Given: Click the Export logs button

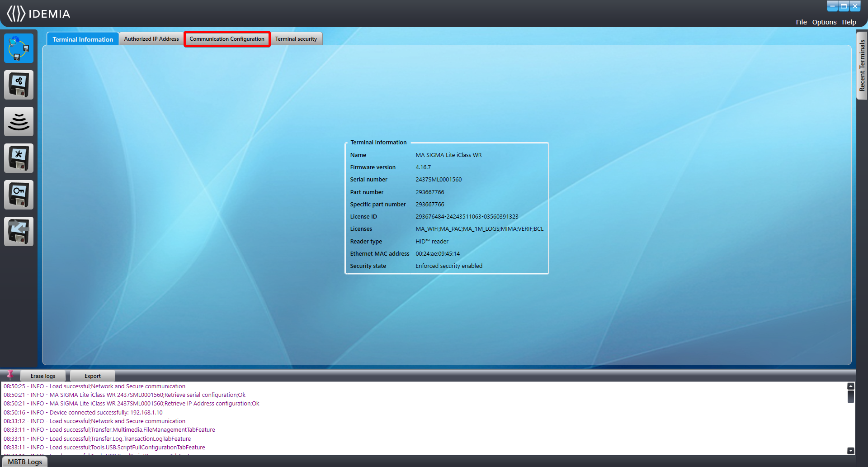Looking at the screenshot, I should click(93, 376).
